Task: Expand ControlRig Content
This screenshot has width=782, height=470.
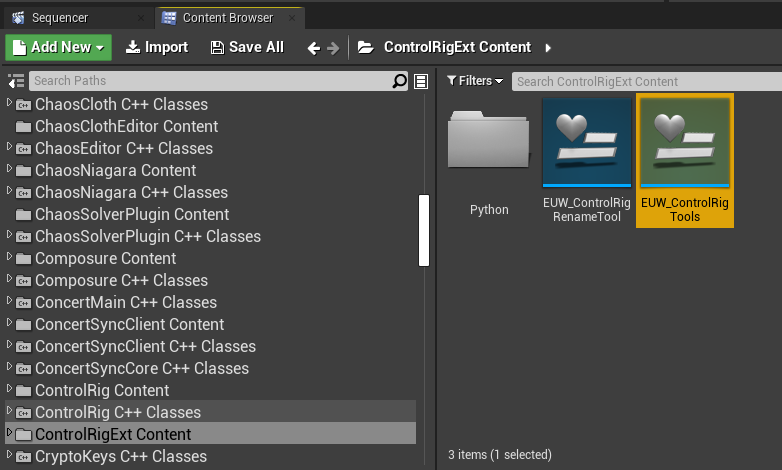Action: 9,388
